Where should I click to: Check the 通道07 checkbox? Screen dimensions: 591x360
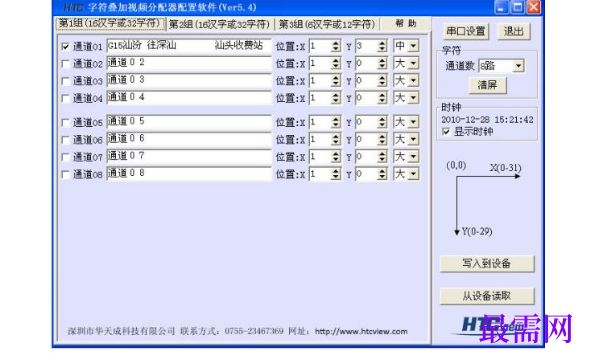[66, 157]
